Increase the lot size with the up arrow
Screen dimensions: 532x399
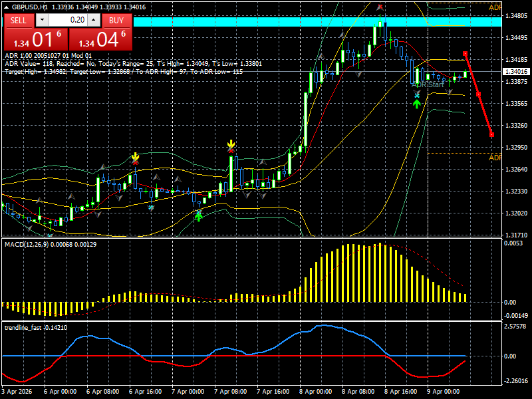(x=92, y=20)
